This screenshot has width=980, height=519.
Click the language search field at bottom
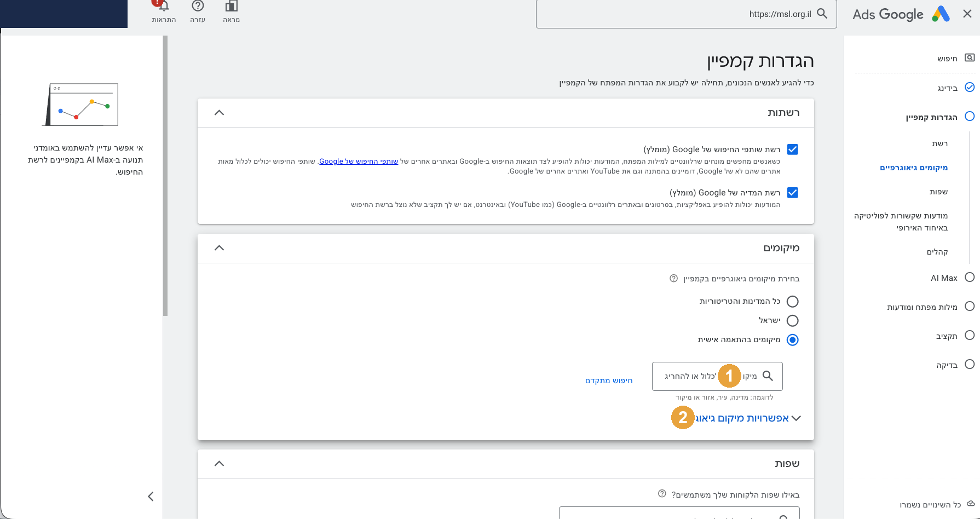(x=679, y=513)
